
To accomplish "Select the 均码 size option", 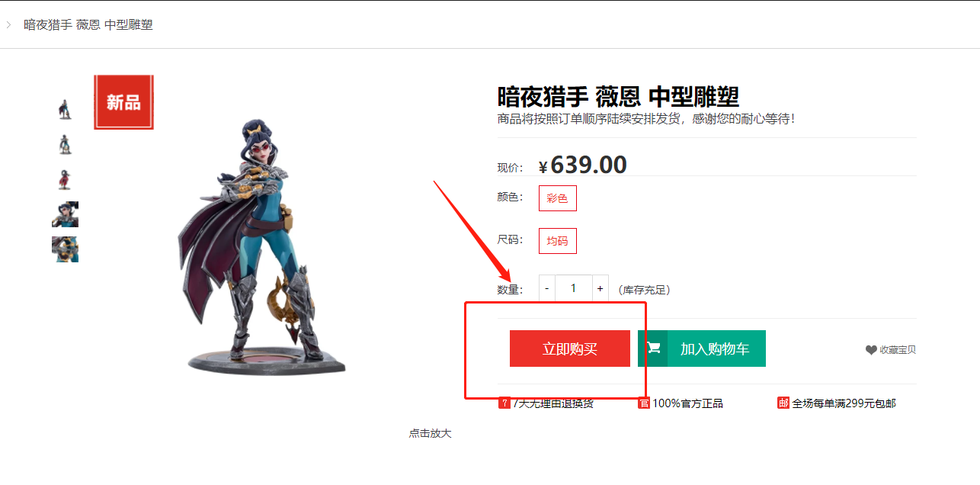I will (x=557, y=241).
